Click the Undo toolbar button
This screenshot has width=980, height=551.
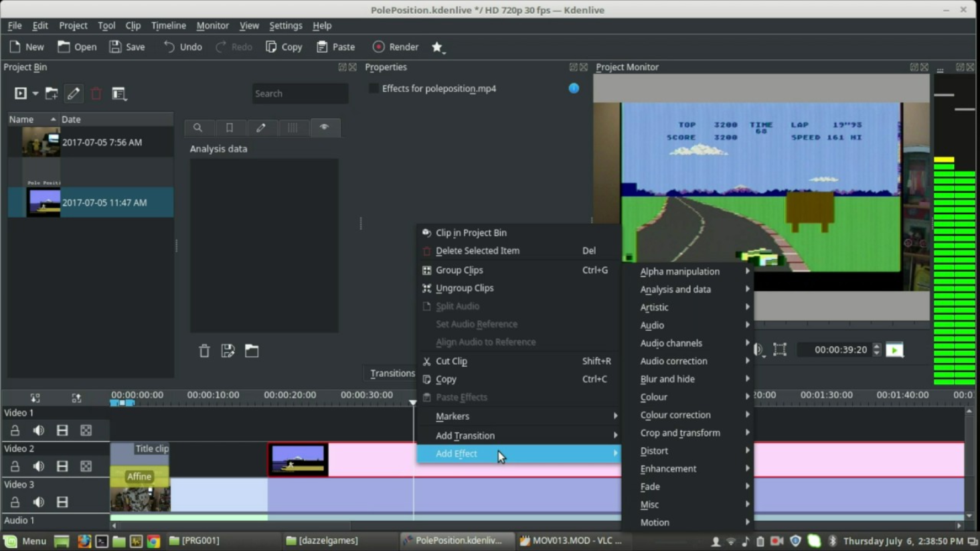[183, 47]
